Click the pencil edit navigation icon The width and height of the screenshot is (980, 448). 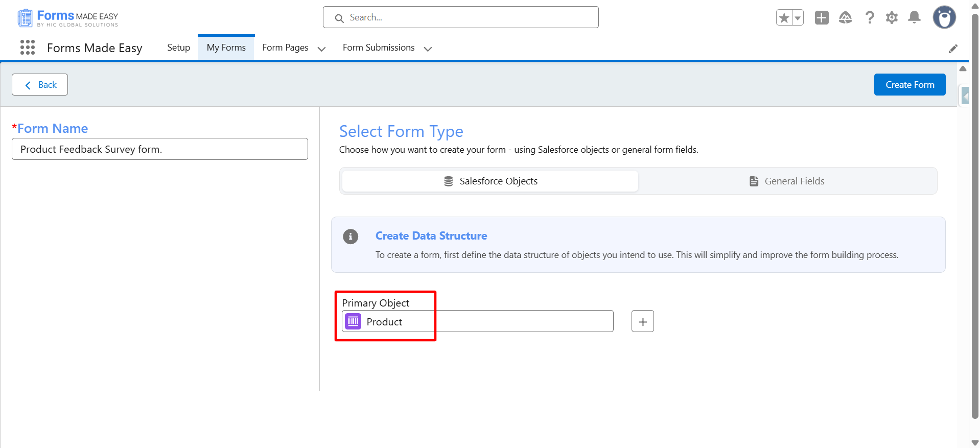953,49
